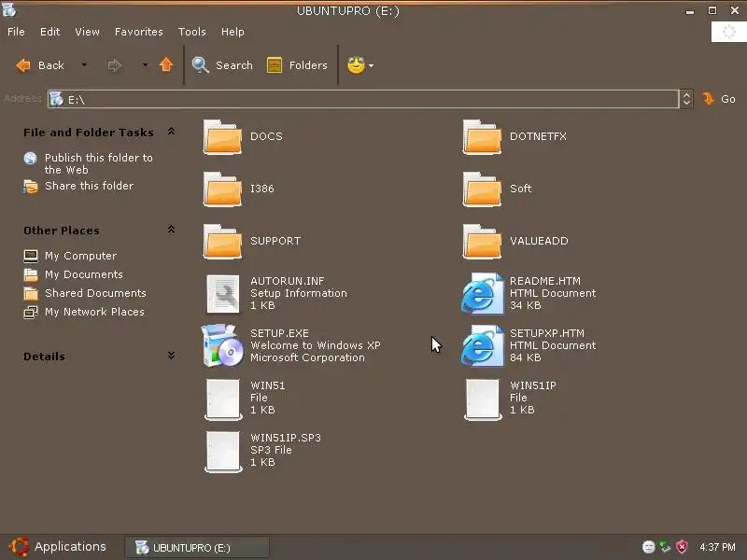This screenshot has width=747, height=560.
Task: Select the README.HTM document icon
Action: pyautogui.click(x=482, y=293)
